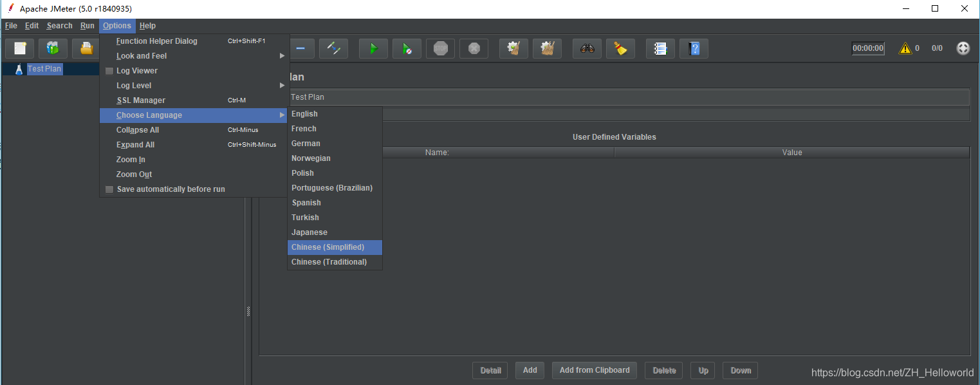This screenshot has width=980, height=385.
Task: Open Function Helper list icon
Action: 660,48
